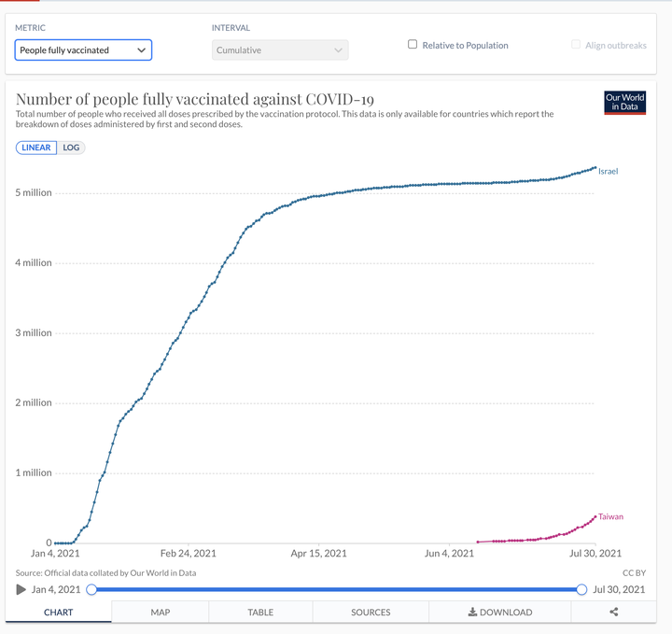The image size is (672, 634).
Task: Click the Metric dropdown chevron arrow
Action: click(x=141, y=50)
